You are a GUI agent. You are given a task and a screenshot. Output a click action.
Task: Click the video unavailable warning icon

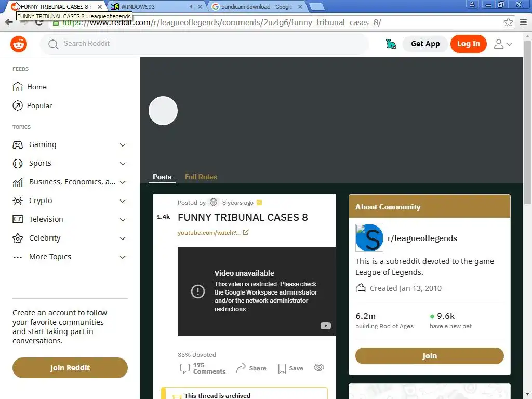[x=198, y=291]
